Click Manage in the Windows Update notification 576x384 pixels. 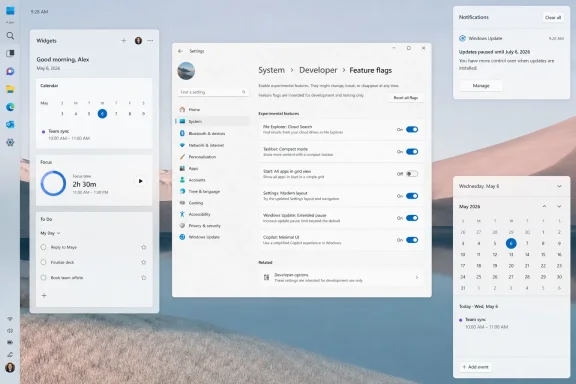[x=481, y=86]
